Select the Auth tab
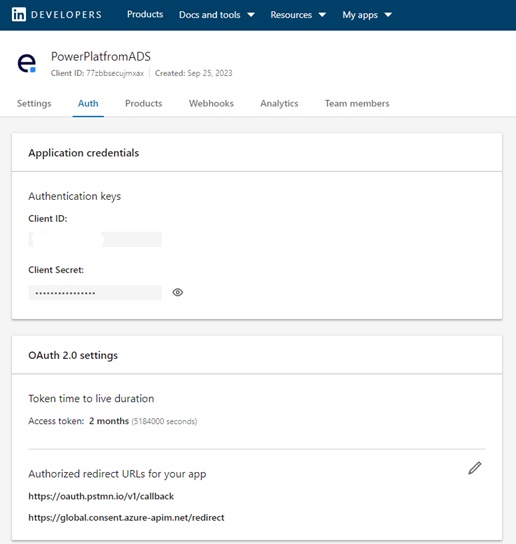This screenshot has height=544, width=516. pyautogui.click(x=88, y=103)
